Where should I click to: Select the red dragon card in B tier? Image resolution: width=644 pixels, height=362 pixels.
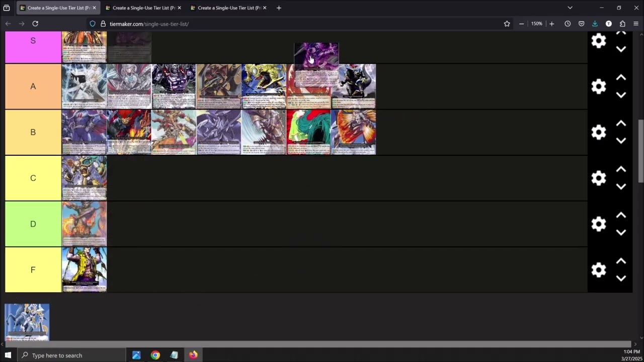(129, 132)
